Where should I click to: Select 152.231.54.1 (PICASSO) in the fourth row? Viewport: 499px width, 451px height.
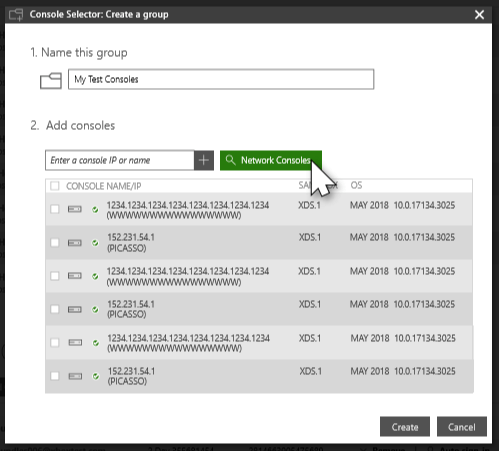pyautogui.click(x=131, y=309)
